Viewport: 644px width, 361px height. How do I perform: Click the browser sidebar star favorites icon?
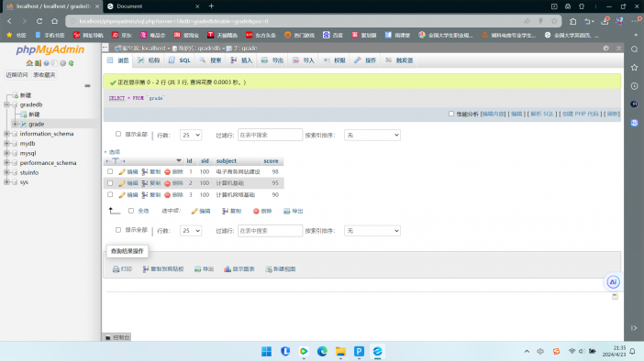point(634,67)
